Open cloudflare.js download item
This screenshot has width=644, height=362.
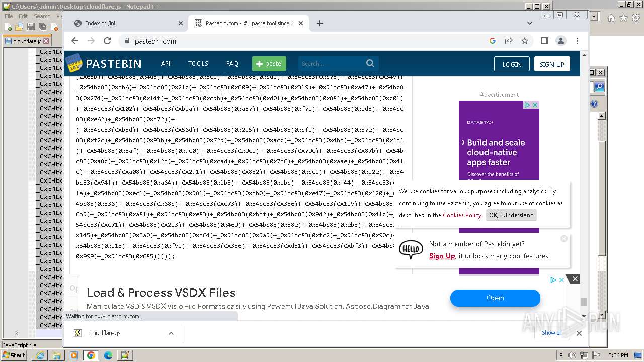[104, 333]
